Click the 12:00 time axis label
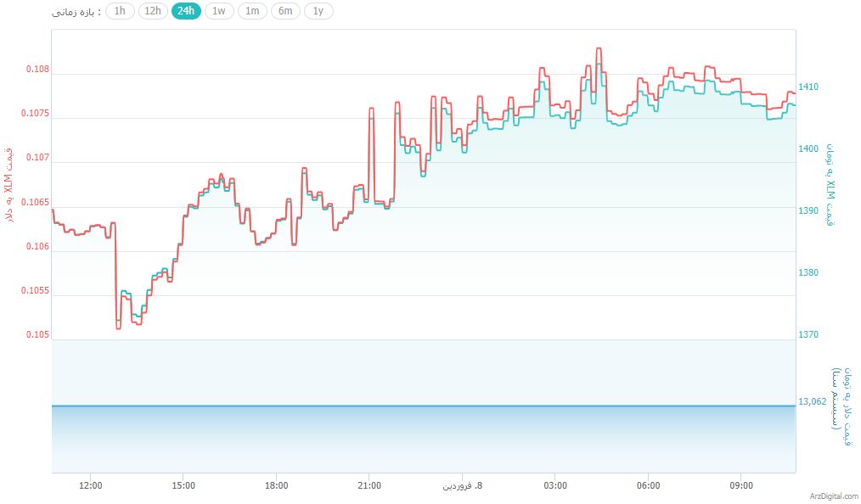Image resolution: width=861 pixels, height=504 pixels. [x=91, y=485]
